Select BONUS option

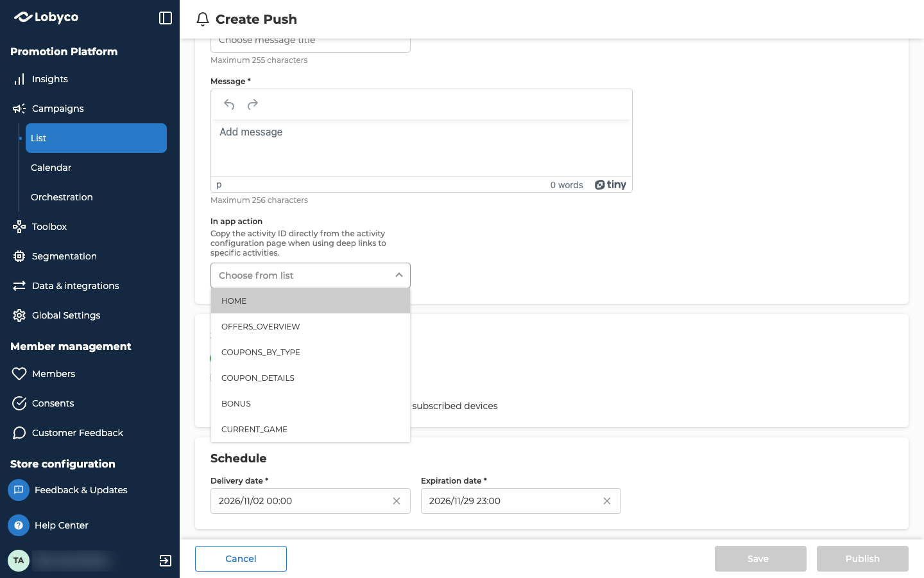[x=311, y=403]
